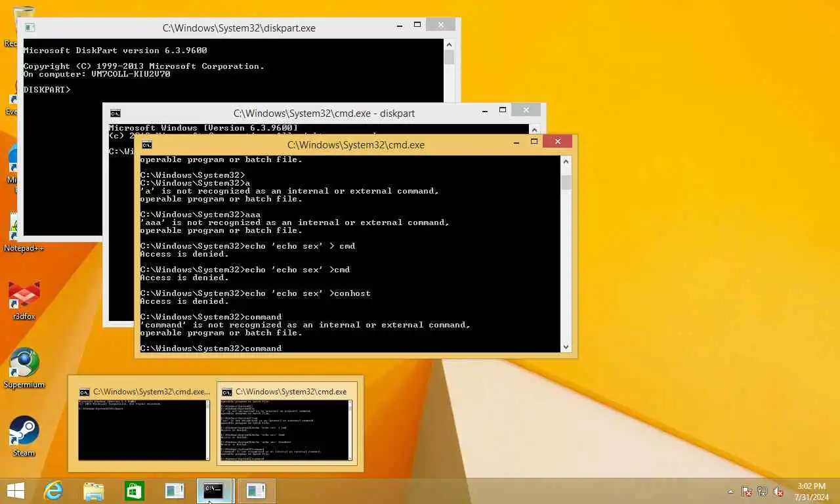Click the 'Microsoft Windows [Version 6.3.9600]' line

point(203,128)
